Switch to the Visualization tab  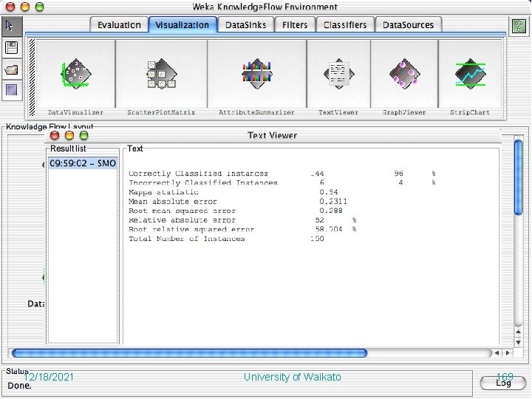[183, 25]
